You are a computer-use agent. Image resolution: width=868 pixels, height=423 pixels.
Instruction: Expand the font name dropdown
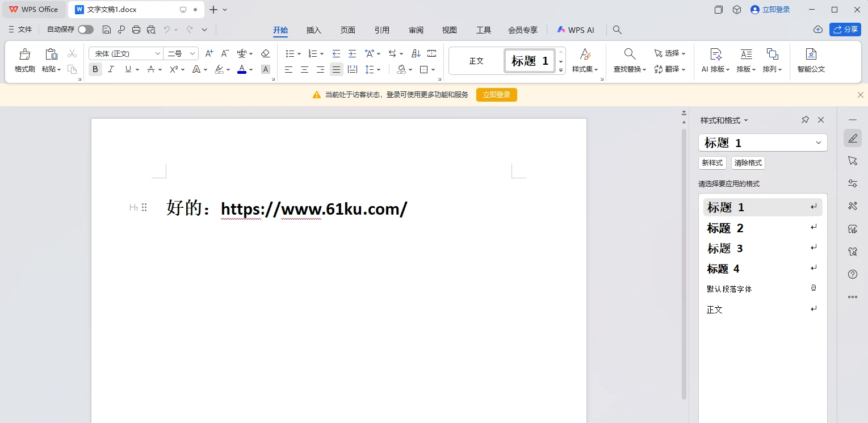coord(157,53)
